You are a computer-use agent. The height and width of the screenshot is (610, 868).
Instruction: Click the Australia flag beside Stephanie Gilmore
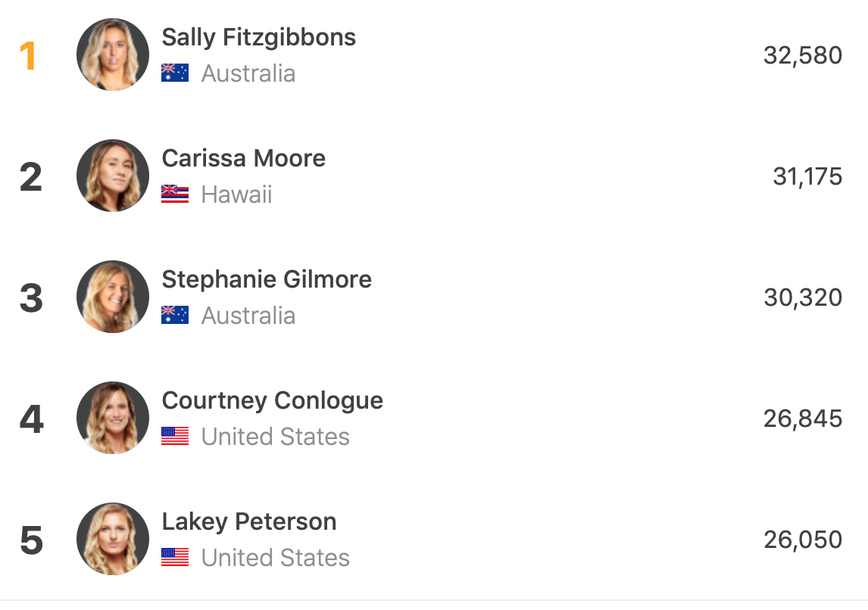[x=175, y=315]
